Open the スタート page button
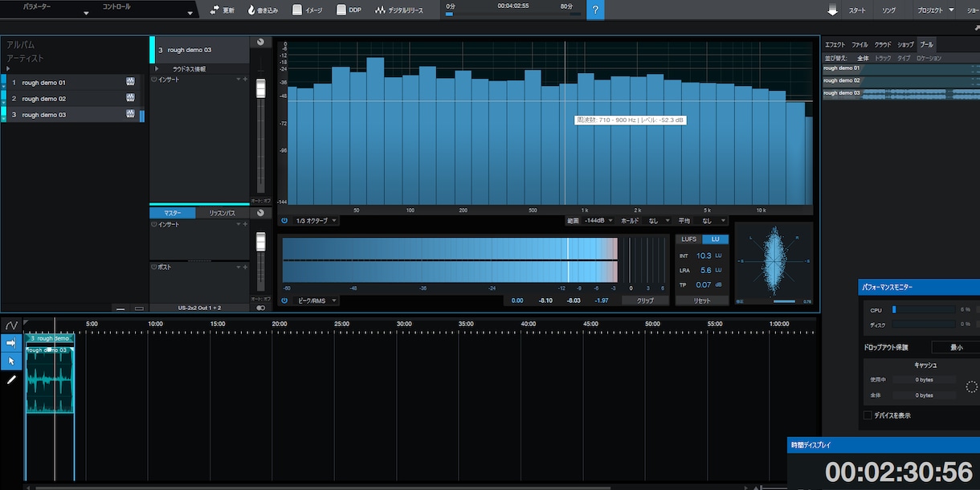The width and height of the screenshot is (980, 490). coord(857,10)
